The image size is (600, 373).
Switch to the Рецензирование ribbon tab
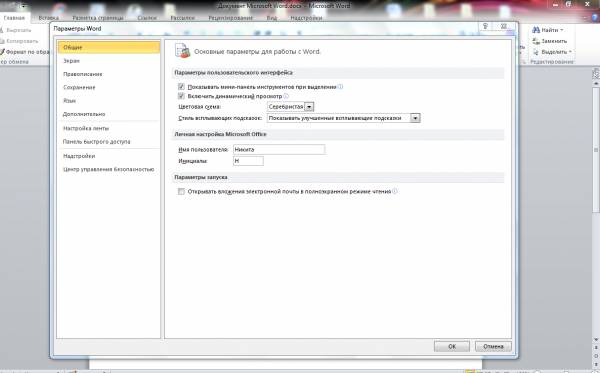230,18
